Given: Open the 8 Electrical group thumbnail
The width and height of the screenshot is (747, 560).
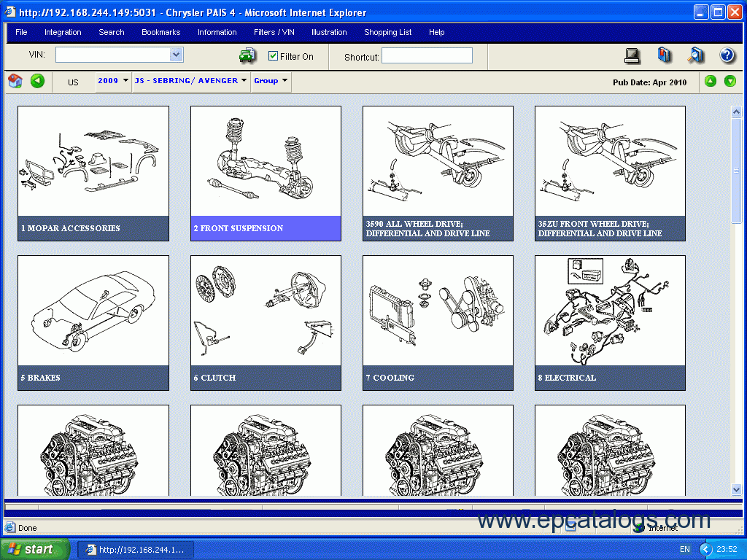Looking at the screenshot, I should point(611,323).
